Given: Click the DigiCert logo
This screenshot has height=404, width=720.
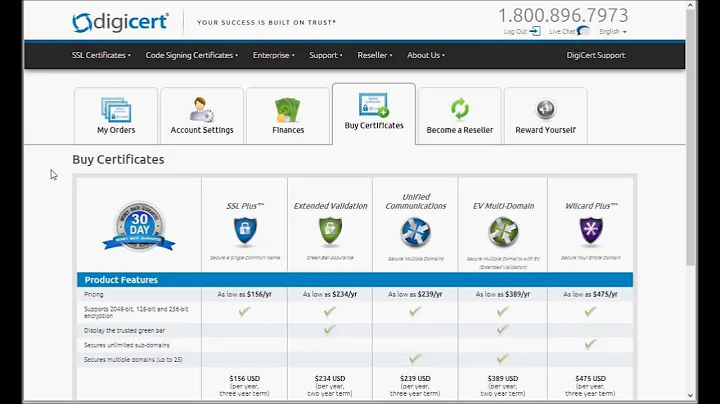Looking at the screenshot, I should [x=120, y=22].
